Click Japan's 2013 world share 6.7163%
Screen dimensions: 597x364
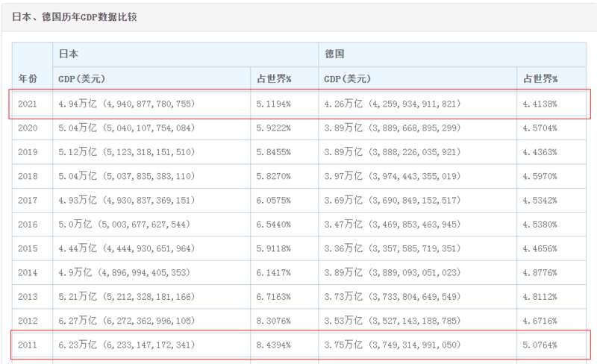click(x=273, y=297)
